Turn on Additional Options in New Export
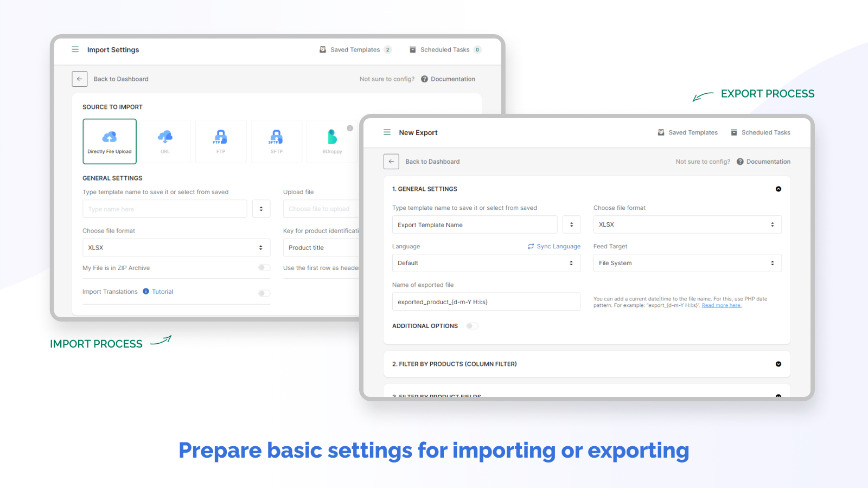 coord(471,325)
